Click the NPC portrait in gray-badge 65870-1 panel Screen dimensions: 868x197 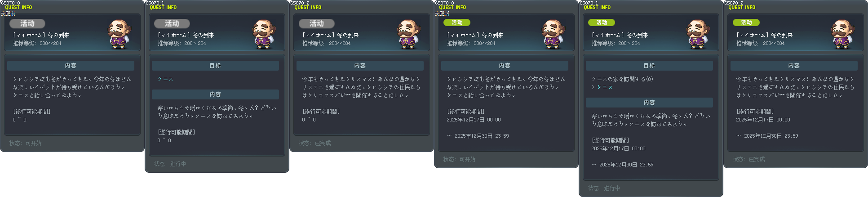point(264,34)
